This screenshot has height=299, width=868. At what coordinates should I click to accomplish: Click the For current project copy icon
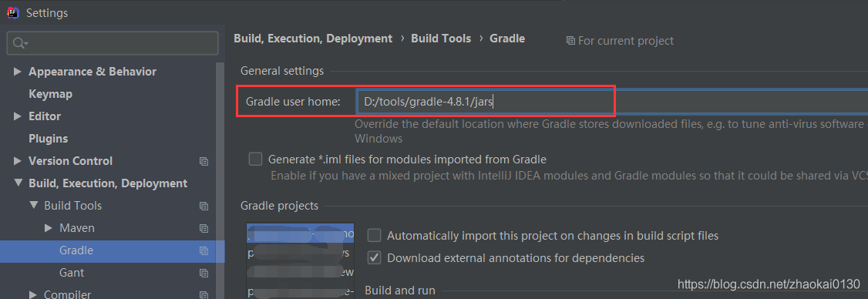(x=570, y=41)
